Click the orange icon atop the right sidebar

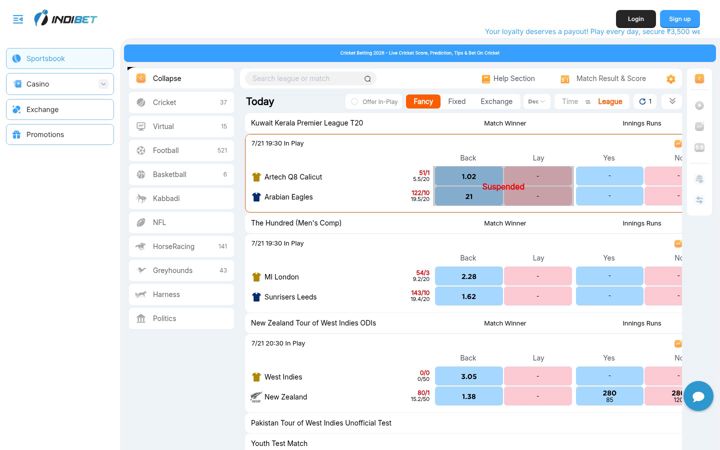(x=699, y=79)
